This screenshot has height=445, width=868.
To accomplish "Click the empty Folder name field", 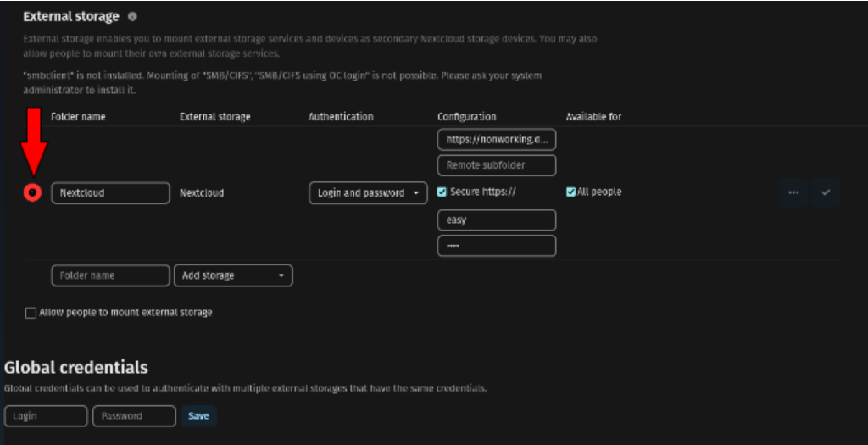I will (x=111, y=275).
